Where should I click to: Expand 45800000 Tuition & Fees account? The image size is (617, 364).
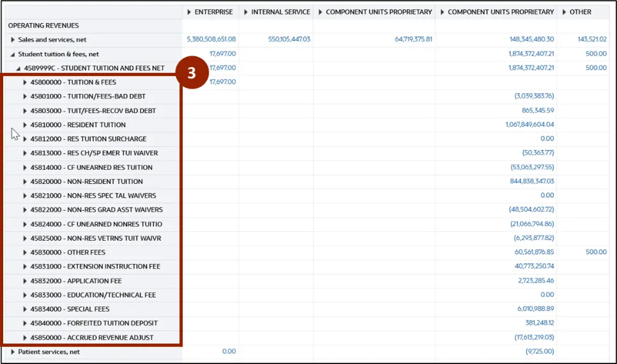point(25,82)
